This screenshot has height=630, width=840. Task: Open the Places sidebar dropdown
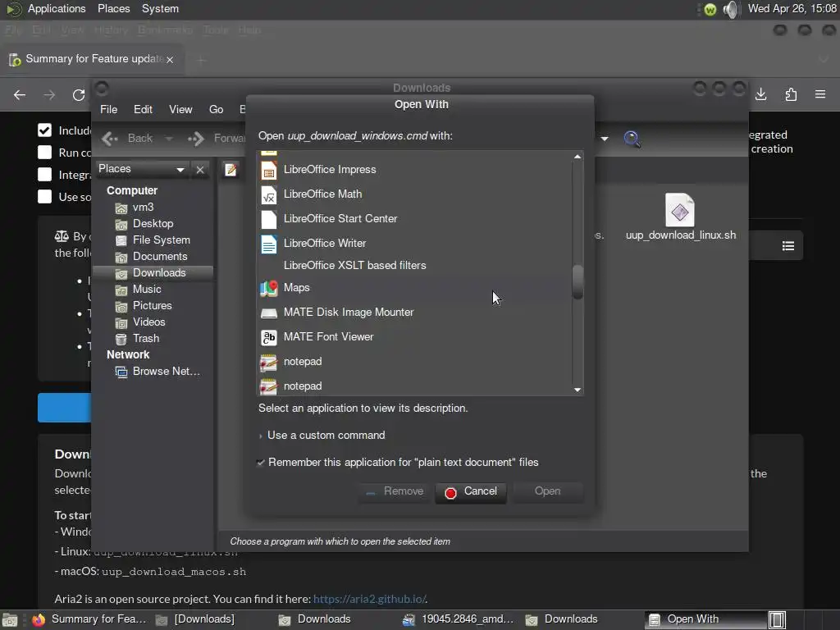coord(180,170)
